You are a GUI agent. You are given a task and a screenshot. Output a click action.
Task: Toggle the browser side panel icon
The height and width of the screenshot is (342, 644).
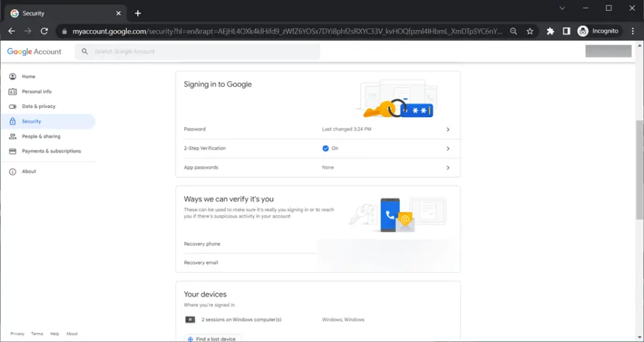pyautogui.click(x=567, y=31)
